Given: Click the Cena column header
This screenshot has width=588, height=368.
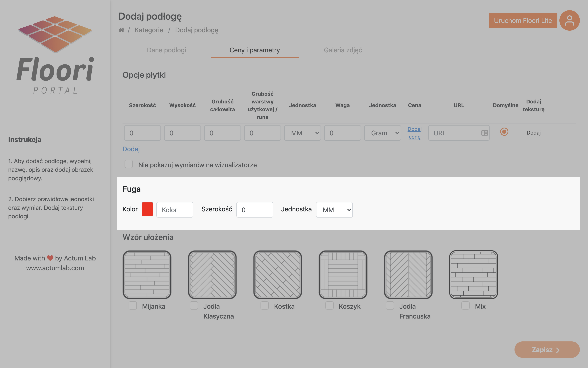Looking at the screenshot, I should 415,105.
